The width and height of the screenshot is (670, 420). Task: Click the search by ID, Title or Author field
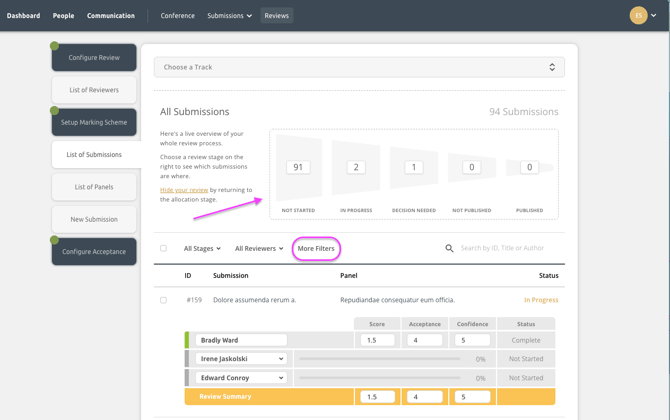(x=505, y=248)
